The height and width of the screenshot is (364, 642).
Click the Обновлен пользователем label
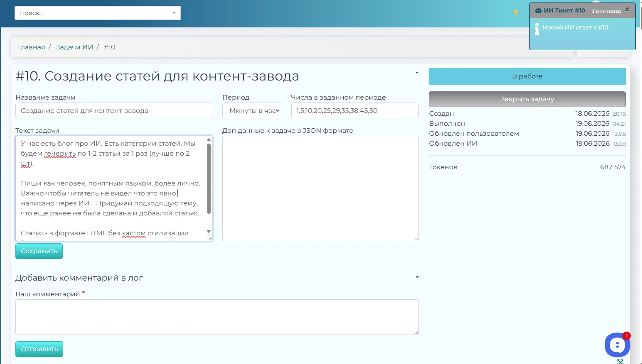click(x=474, y=134)
